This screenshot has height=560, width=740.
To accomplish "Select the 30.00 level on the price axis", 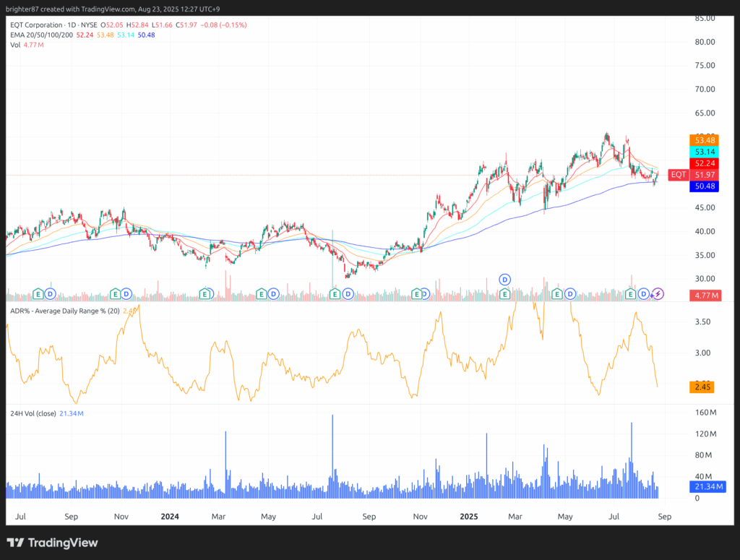I will tap(705, 279).
